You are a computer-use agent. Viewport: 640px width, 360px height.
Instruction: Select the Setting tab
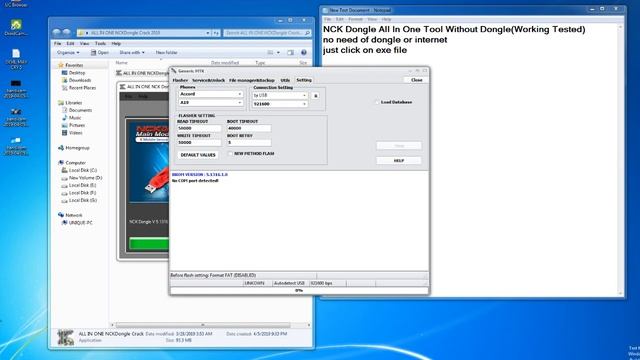point(304,80)
